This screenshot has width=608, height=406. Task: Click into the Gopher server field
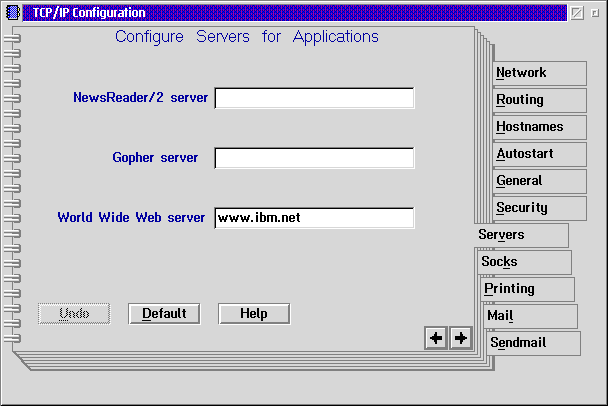point(314,158)
